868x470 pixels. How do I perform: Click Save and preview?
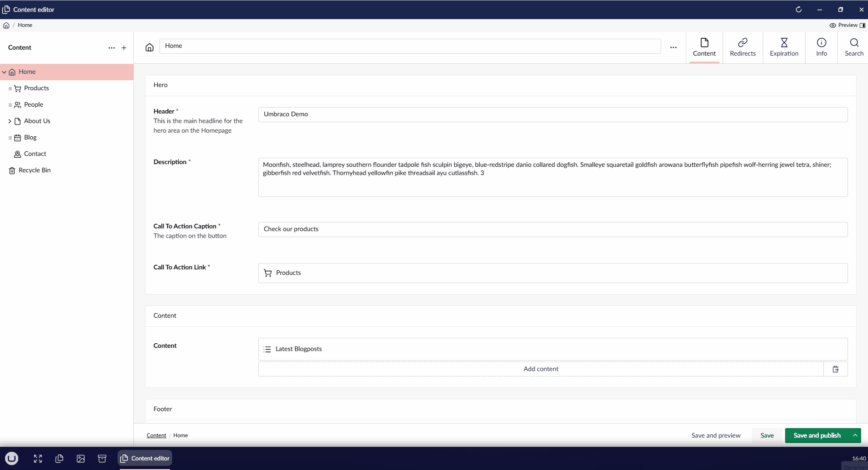[x=716, y=435]
